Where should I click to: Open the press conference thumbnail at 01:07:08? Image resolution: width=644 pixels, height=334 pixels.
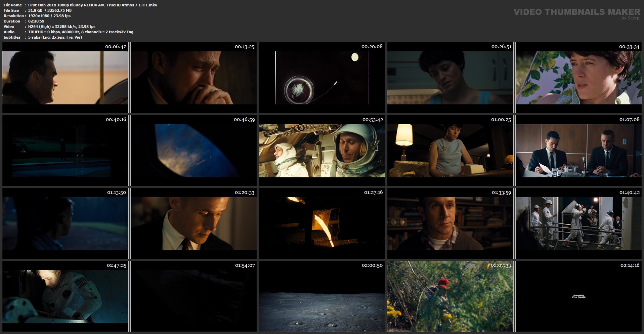578,151
